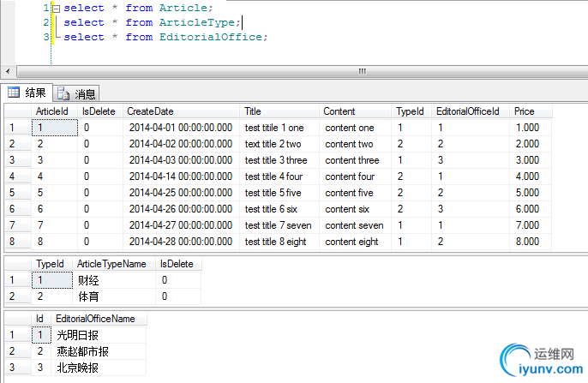588x383 pixels.
Task: Click the Article grid TypeId column header
Action: click(x=411, y=111)
